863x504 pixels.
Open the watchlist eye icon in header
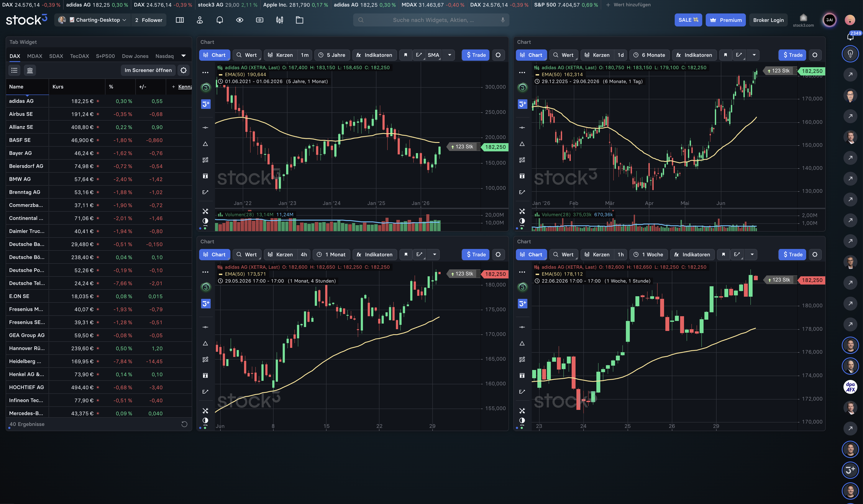(x=240, y=20)
